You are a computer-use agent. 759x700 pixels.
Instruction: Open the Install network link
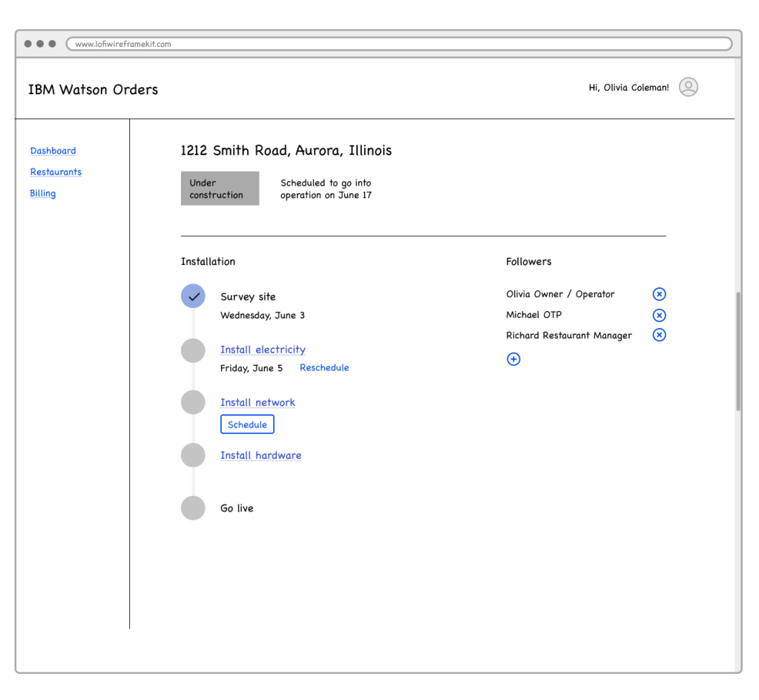click(257, 402)
